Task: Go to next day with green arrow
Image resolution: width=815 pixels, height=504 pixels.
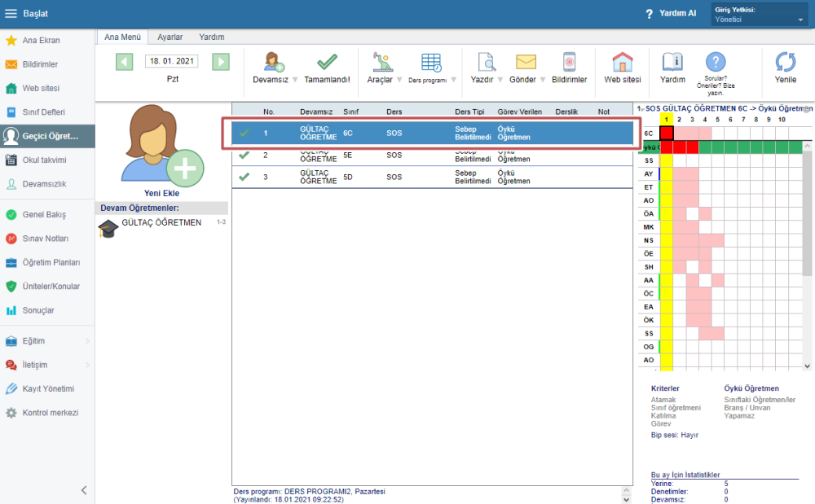Action: pos(220,61)
